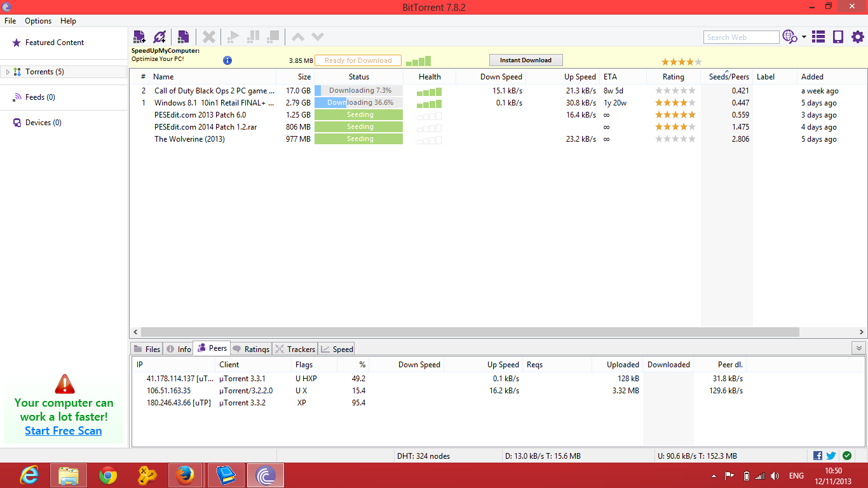This screenshot has width=868, height=488.
Task: Switch to the Speed tab
Action: click(337, 349)
